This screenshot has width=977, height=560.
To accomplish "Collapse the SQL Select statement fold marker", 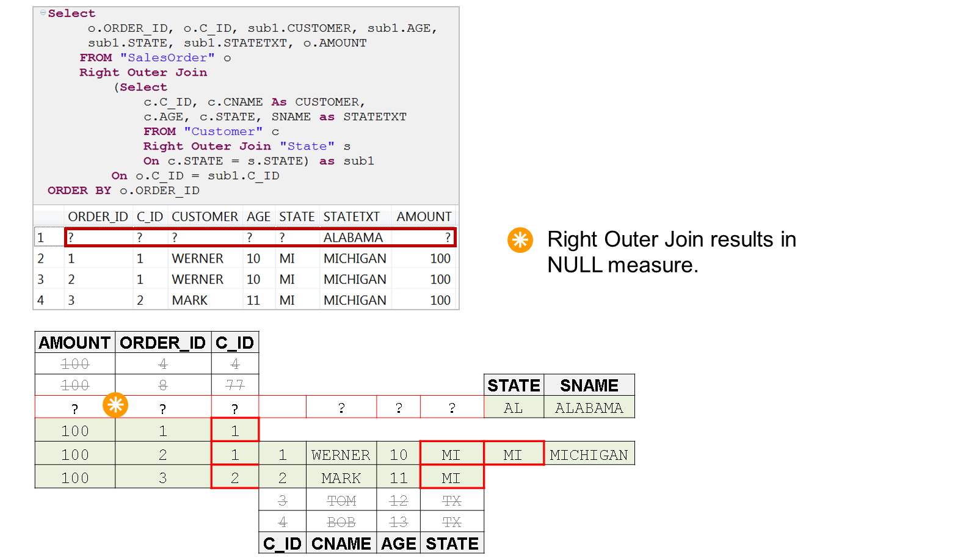I will pyautogui.click(x=43, y=13).
